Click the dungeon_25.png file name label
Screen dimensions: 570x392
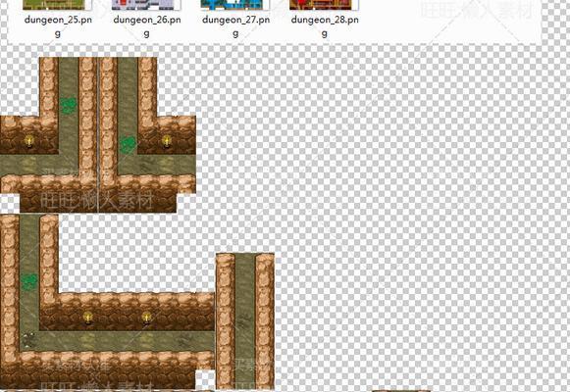pos(58,26)
